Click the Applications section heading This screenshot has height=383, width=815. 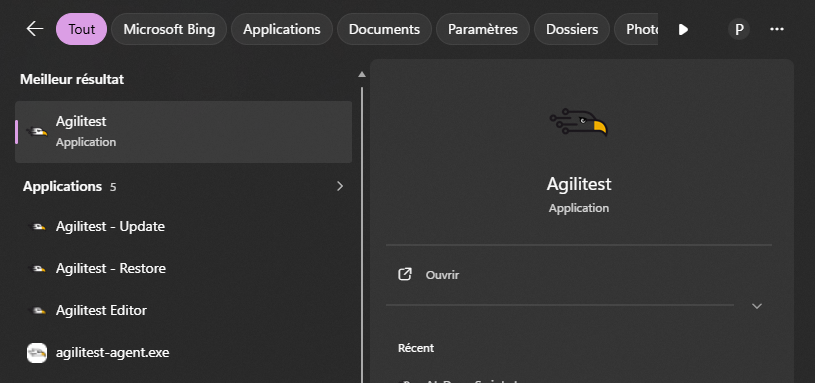point(62,187)
